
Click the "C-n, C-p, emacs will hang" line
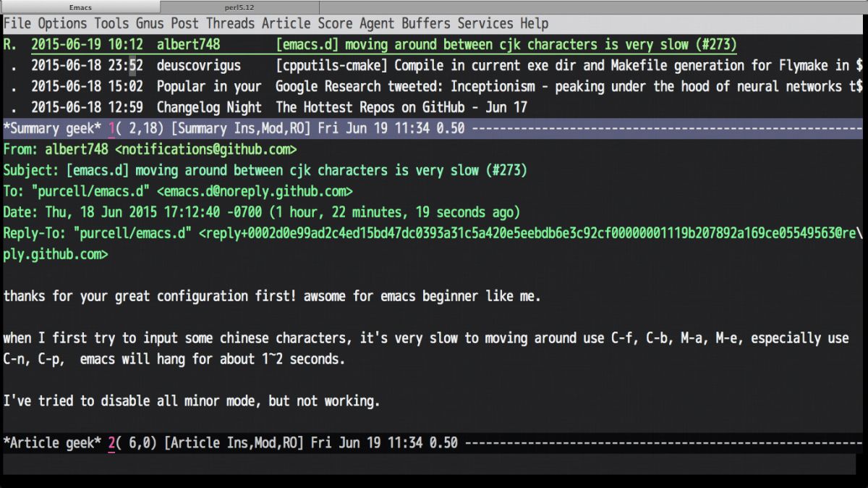click(174, 359)
